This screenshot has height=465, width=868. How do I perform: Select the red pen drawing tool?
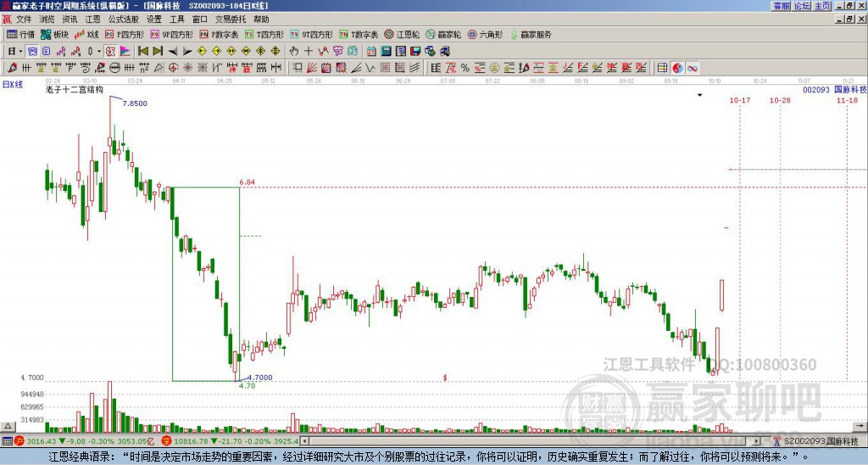click(12, 68)
